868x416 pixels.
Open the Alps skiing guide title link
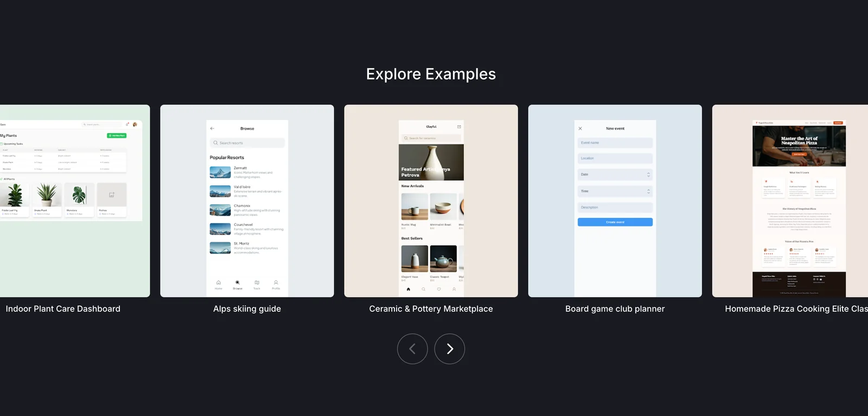(247, 308)
